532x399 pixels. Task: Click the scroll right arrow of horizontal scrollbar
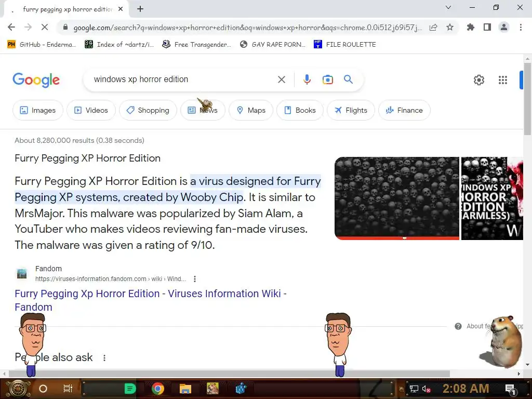tap(519, 374)
